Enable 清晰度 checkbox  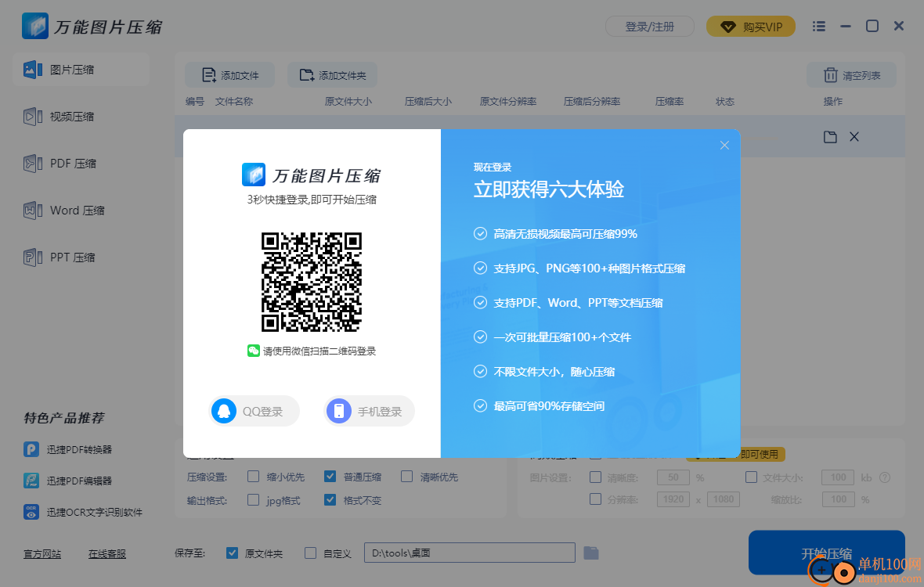(x=595, y=477)
